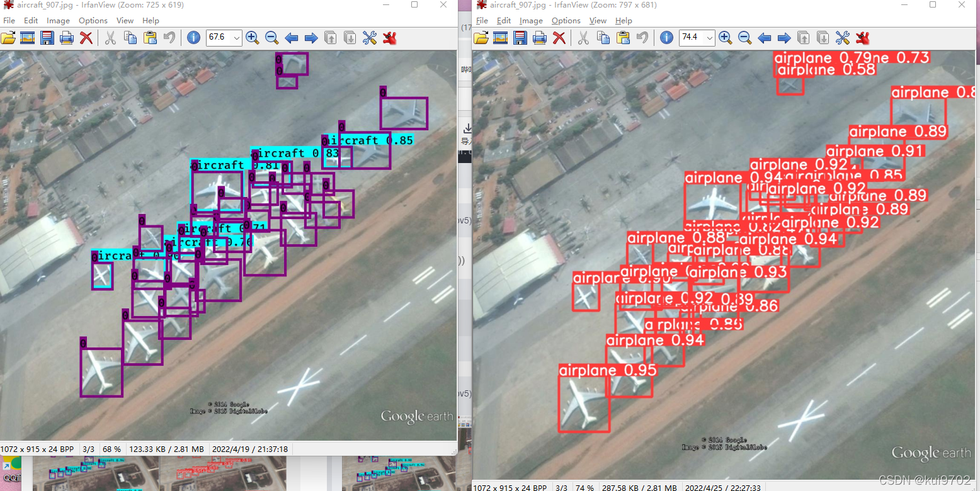
Task: Click Cut scissors icon in left IrfanView window
Action: click(x=110, y=38)
